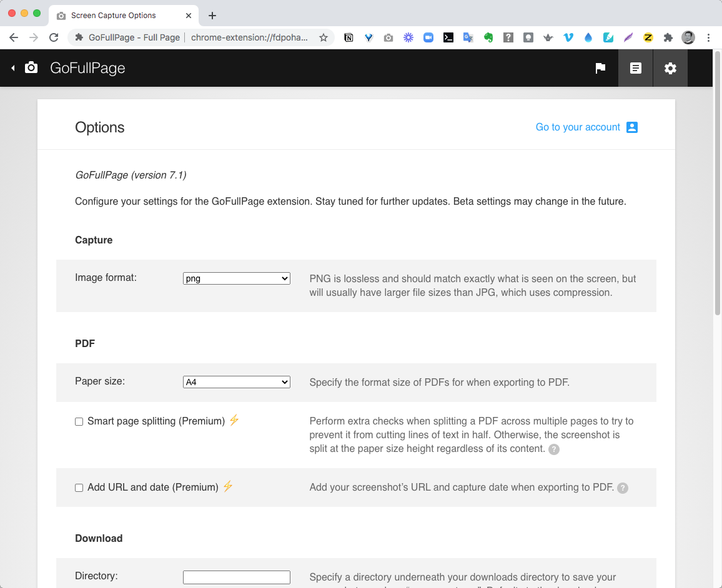Open the Notion extension icon
This screenshot has width=722, height=588.
click(349, 37)
